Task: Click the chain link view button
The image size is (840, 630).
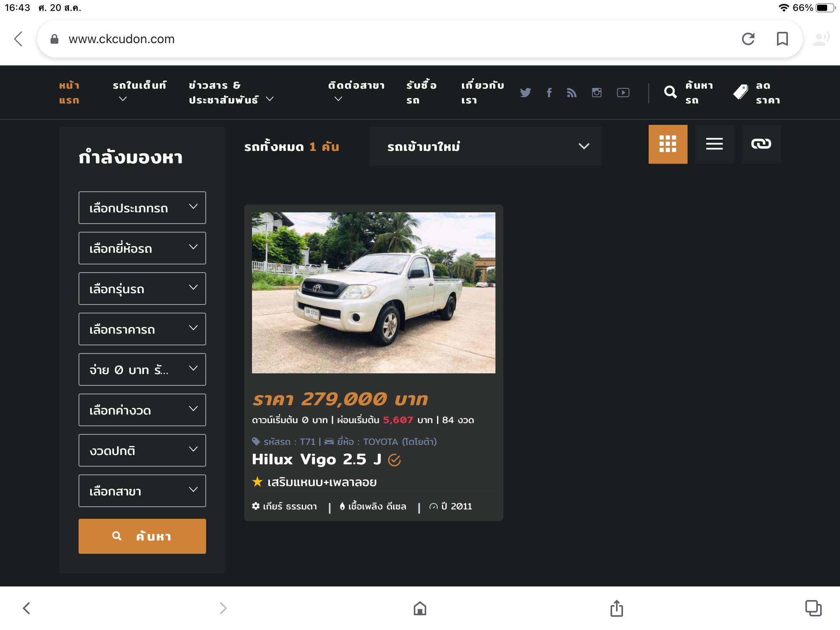Action: (x=761, y=144)
